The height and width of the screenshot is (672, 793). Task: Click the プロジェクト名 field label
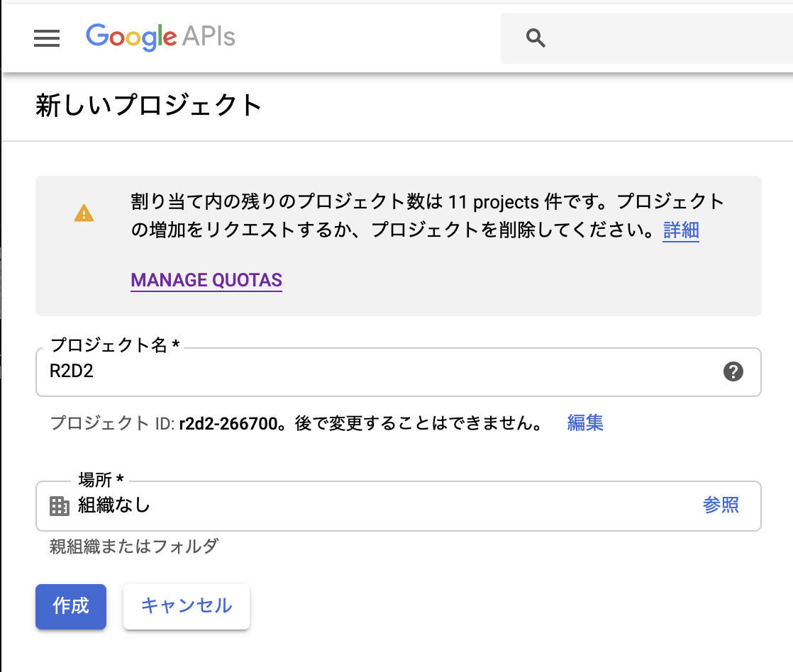click(x=115, y=345)
